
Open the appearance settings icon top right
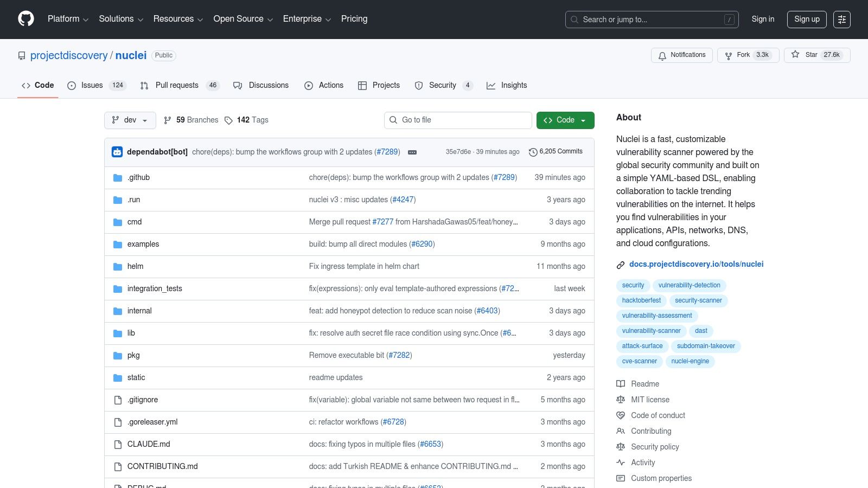coord(842,19)
